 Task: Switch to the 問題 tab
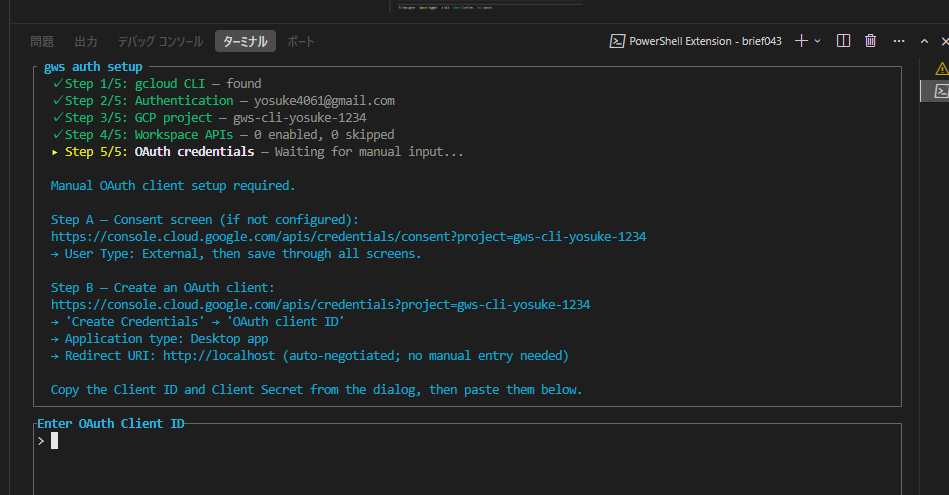click(x=42, y=41)
